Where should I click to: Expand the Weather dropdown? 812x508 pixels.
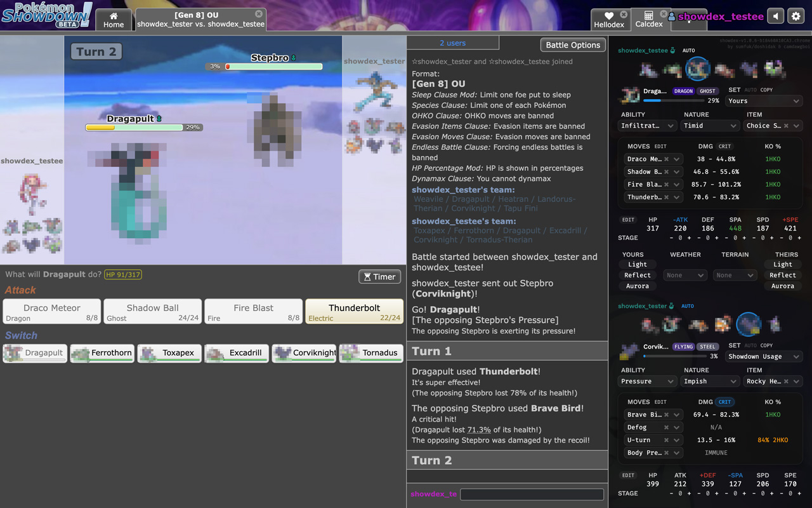685,276
